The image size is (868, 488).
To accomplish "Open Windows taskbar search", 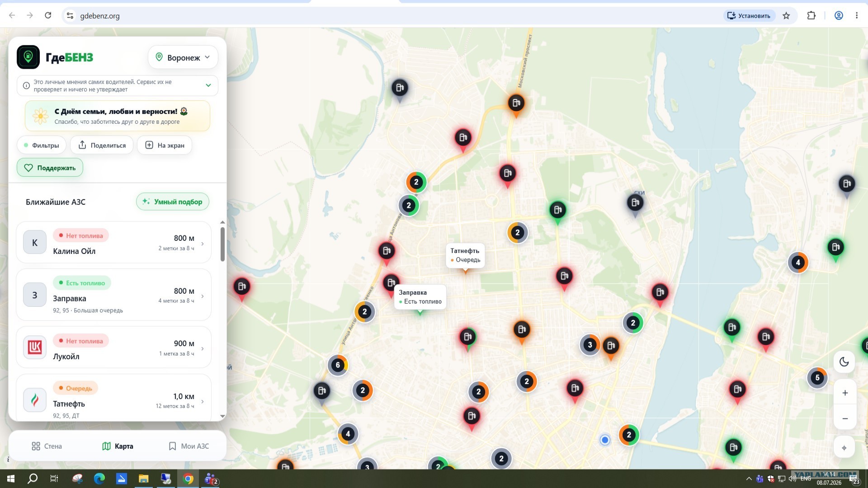I will coord(33,479).
